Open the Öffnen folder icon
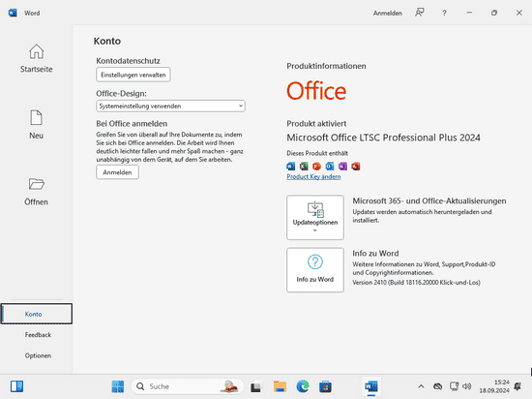Screen dimensions: 532x399 pyautogui.click(x=37, y=184)
